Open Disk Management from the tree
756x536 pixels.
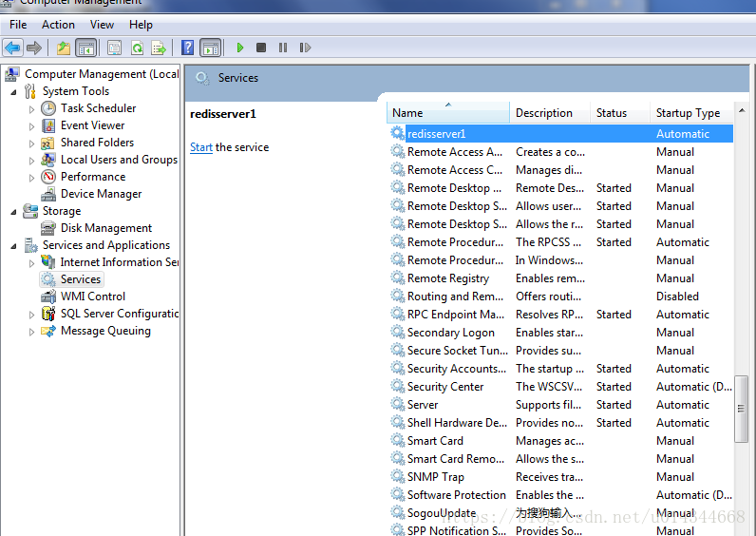pos(106,228)
